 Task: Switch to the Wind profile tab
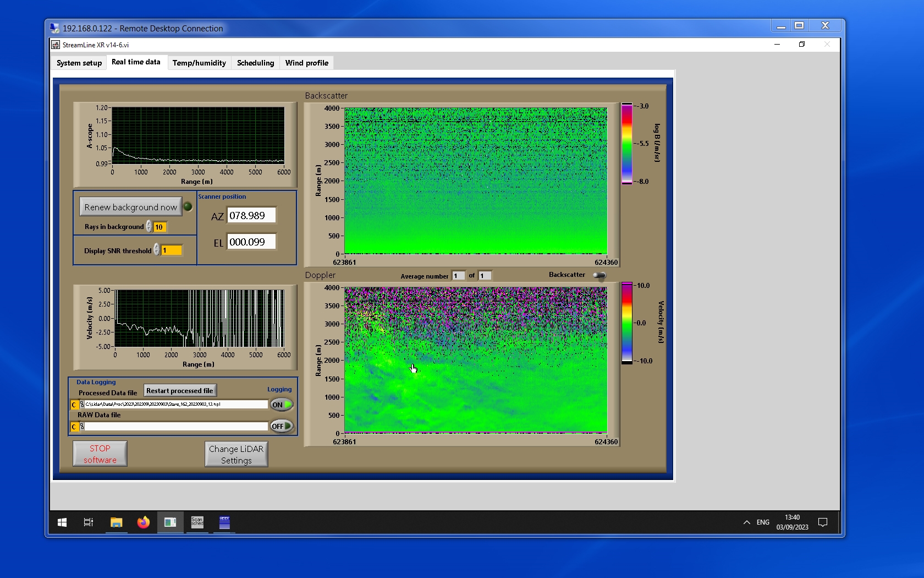(306, 63)
